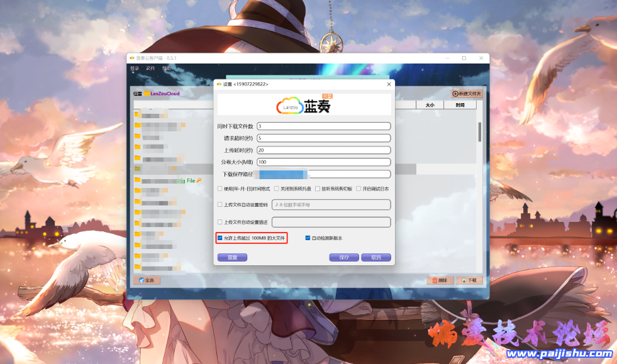This screenshot has height=364, width=617.
Task: Click the Lanzou cloud logo banner
Action: pos(304,104)
